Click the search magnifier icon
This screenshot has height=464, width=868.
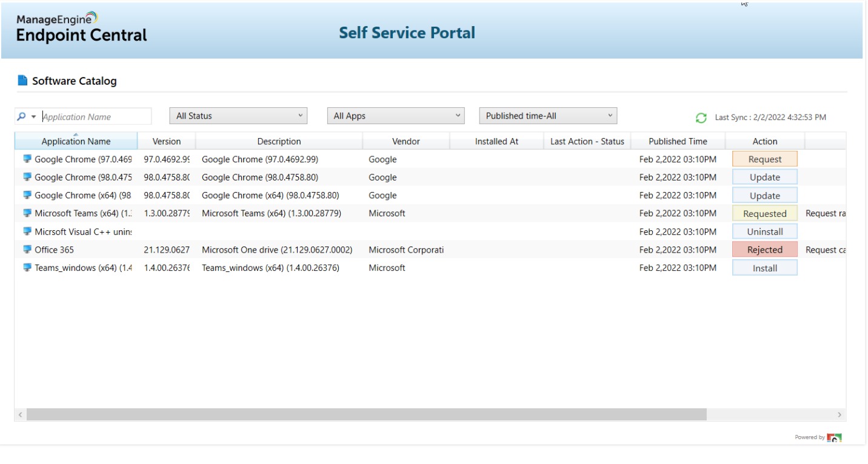coord(22,116)
